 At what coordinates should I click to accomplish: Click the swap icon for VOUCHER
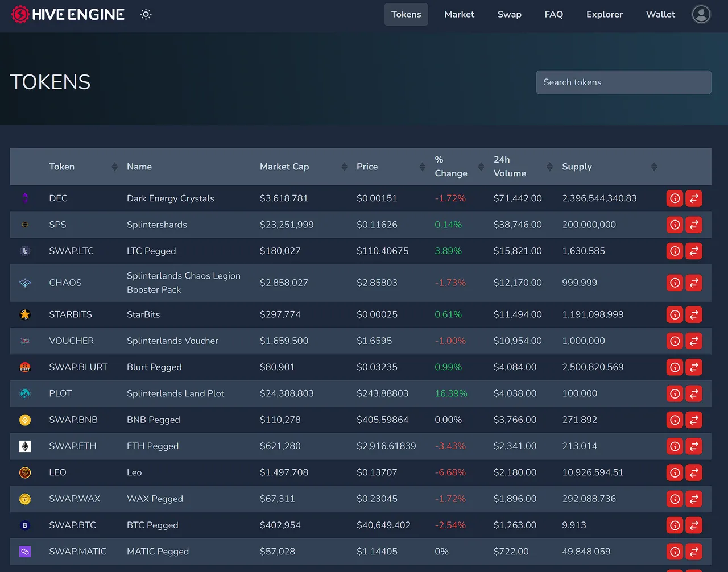(694, 341)
